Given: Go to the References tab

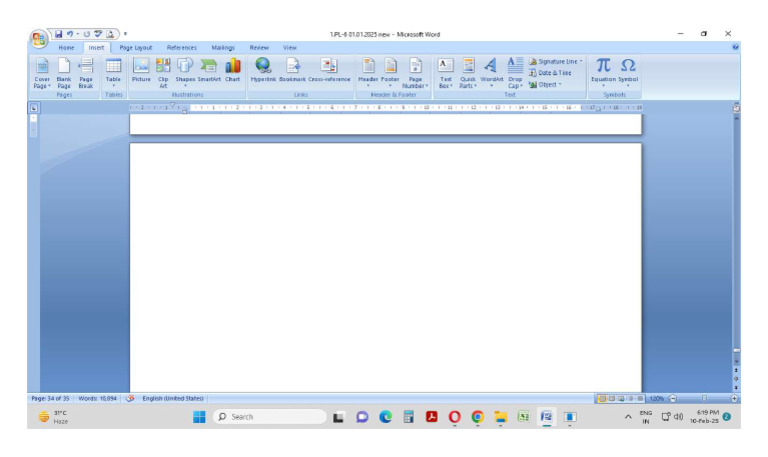Looking at the screenshot, I should 181,48.
